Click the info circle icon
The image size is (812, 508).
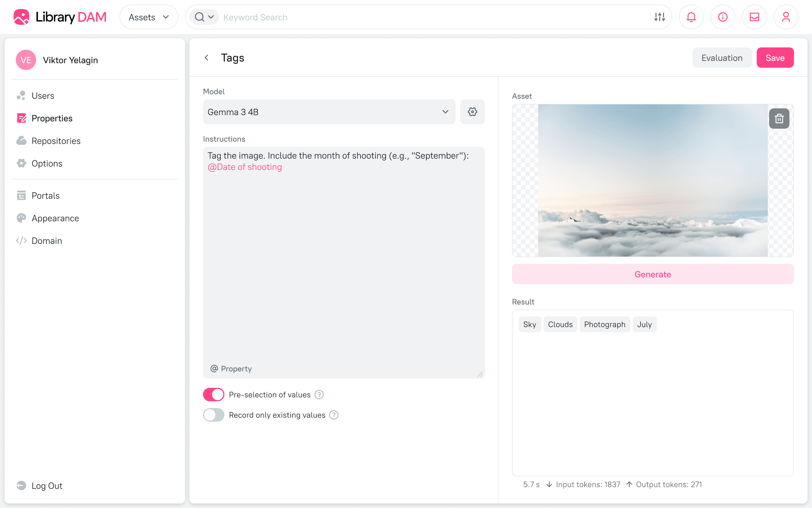(x=723, y=17)
